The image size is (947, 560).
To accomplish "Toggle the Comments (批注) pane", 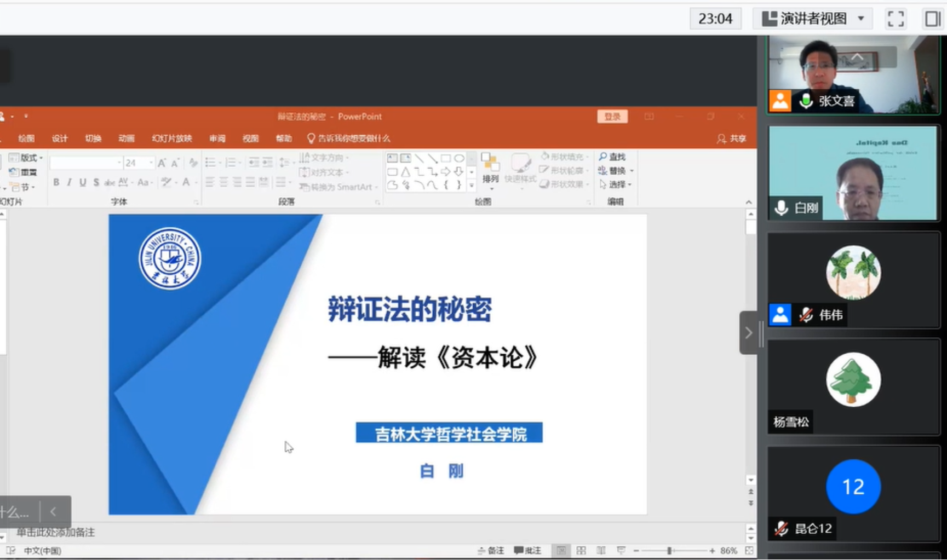I will coord(527,551).
